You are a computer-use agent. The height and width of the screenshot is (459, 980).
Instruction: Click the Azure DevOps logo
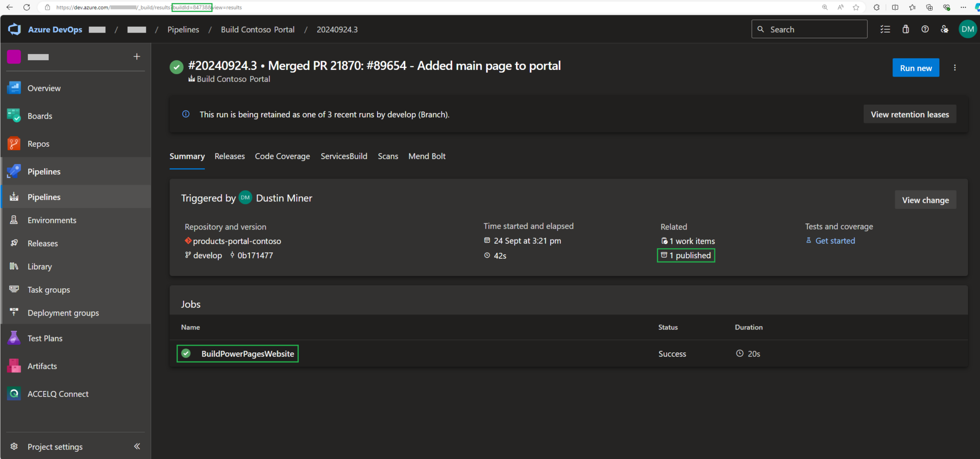[14, 29]
